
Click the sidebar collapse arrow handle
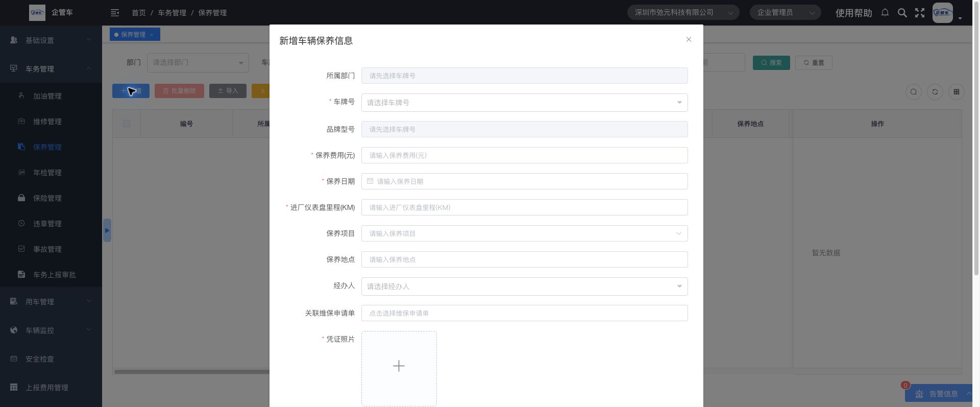click(x=107, y=230)
